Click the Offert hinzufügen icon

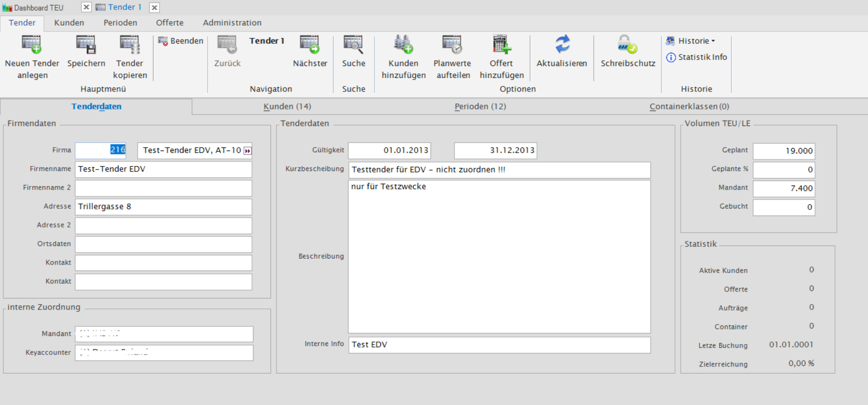pos(501,45)
